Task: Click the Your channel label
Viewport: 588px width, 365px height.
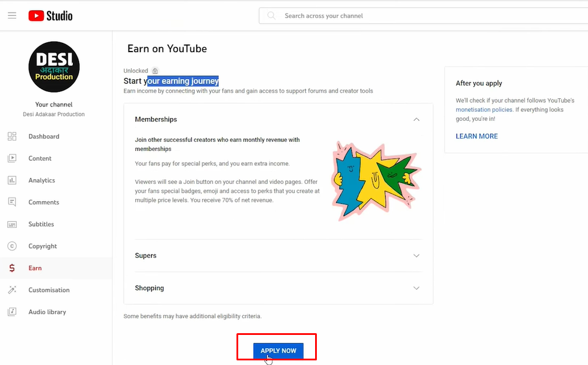Action: [x=54, y=105]
